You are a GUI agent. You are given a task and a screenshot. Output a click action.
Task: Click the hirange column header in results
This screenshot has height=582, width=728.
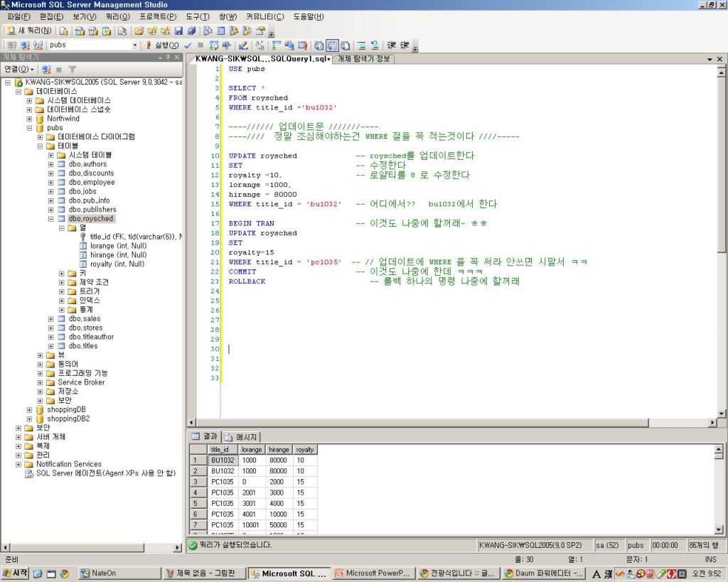(x=279, y=450)
